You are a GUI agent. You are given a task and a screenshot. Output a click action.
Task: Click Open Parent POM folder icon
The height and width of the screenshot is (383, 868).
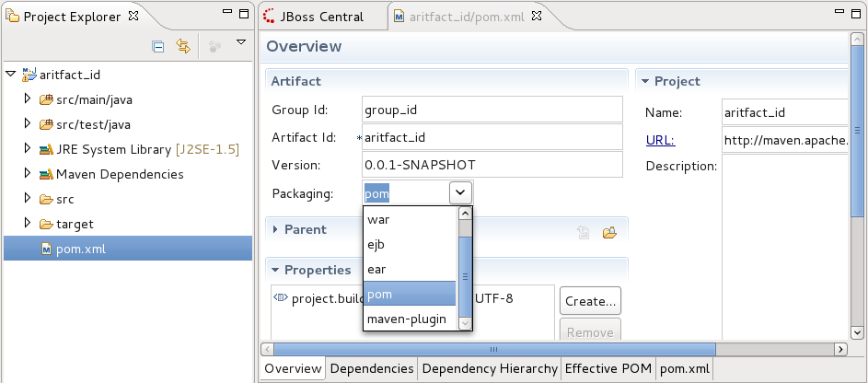point(609,232)
